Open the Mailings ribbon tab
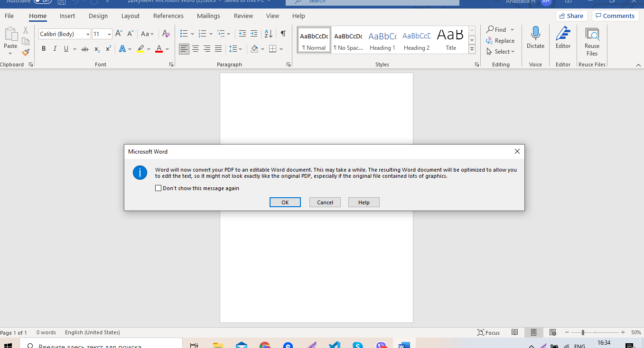The width and height of the screenshot is (644, 348). pos(208,16)
